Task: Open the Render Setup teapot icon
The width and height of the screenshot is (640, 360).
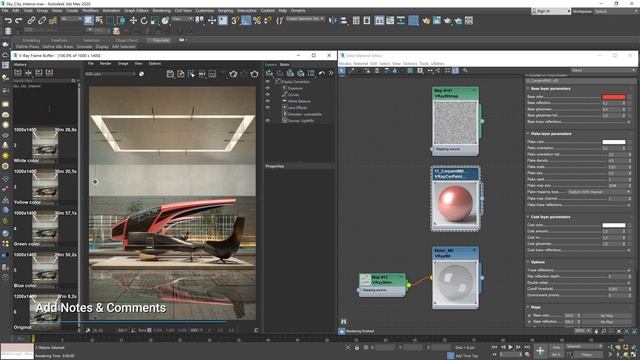Action: point(426,20)
